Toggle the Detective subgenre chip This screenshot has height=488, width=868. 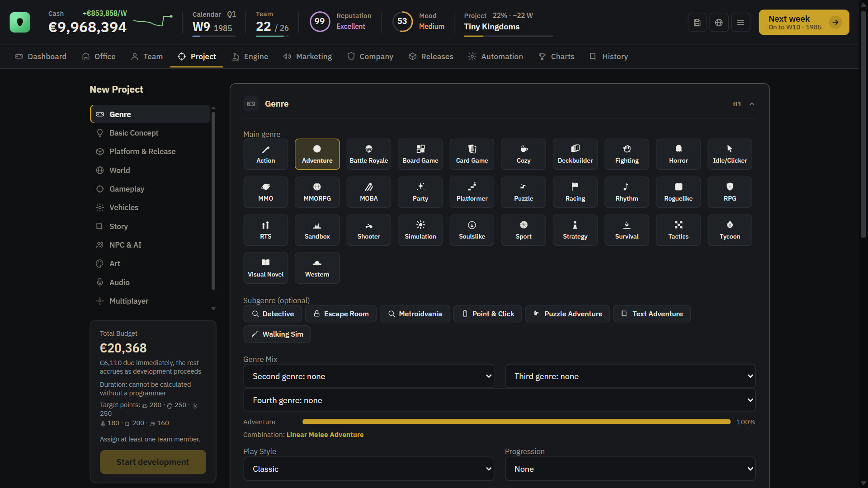pos(273,314)
